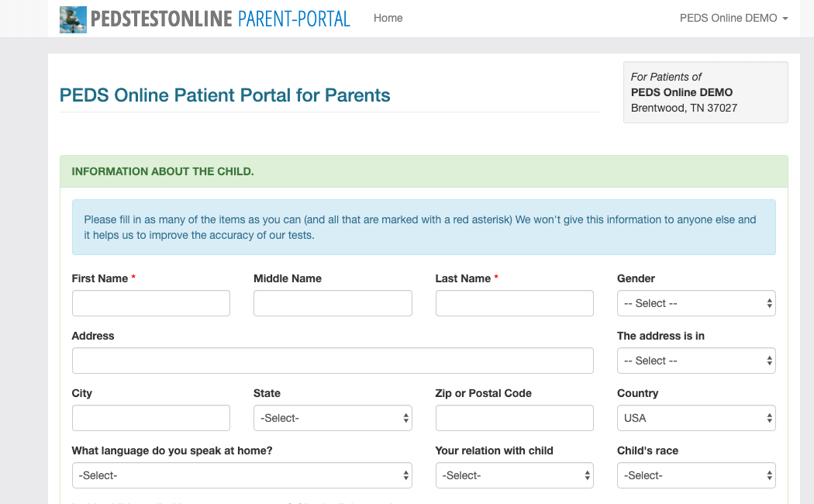Open the State dropdown

coord(333,418)
